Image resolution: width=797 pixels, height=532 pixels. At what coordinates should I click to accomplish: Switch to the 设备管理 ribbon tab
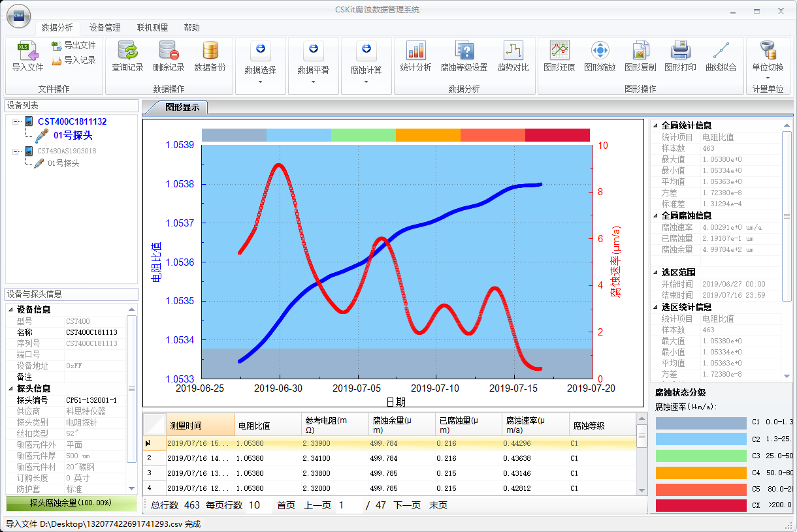tap(105, 27)
